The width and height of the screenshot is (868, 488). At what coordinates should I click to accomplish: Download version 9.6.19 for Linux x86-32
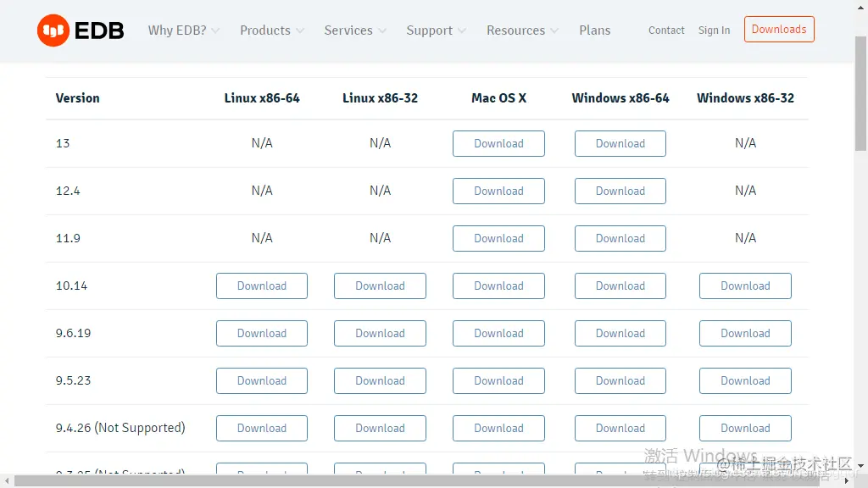pyautogui.click(x=380, y=334)
